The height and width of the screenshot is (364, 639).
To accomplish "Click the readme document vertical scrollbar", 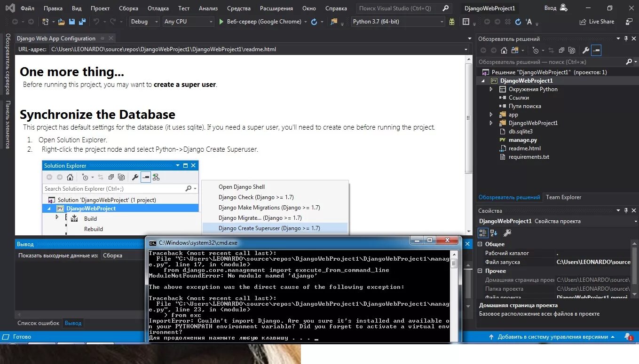I will pos(468,145).
